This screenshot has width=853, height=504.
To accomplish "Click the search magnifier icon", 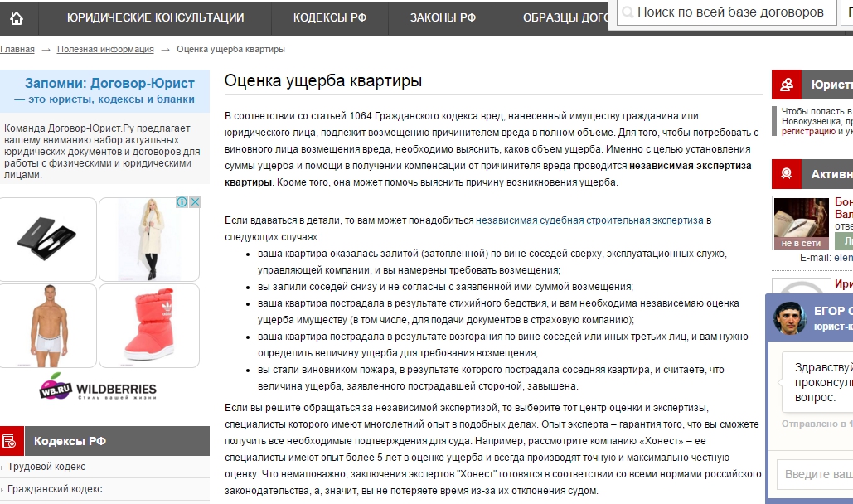I will click(628, 12).
